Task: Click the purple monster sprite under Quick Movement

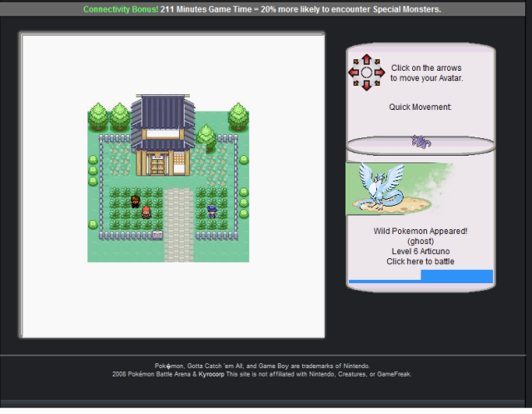Action: (421, 142)
